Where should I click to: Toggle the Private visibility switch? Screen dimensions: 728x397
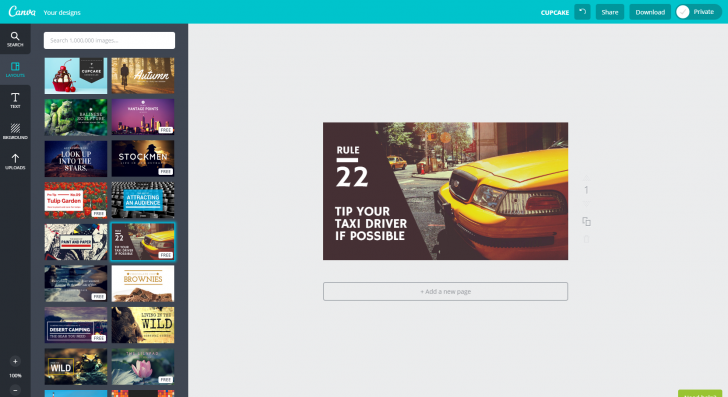698,12
